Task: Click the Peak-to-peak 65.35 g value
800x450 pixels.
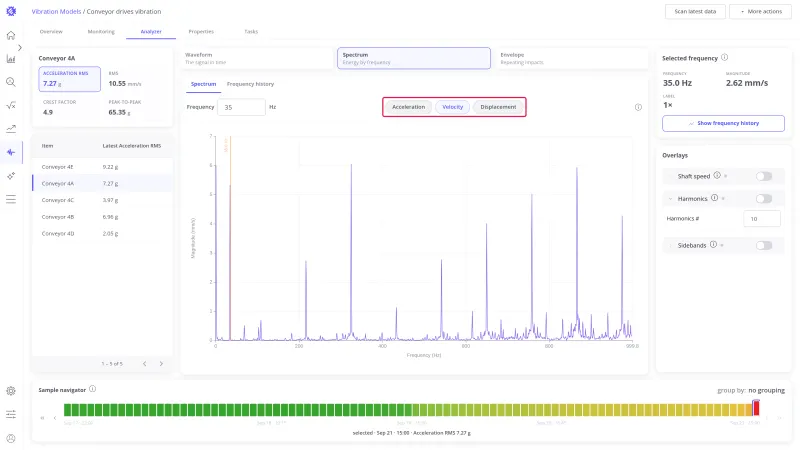Action: coord(119,112)
